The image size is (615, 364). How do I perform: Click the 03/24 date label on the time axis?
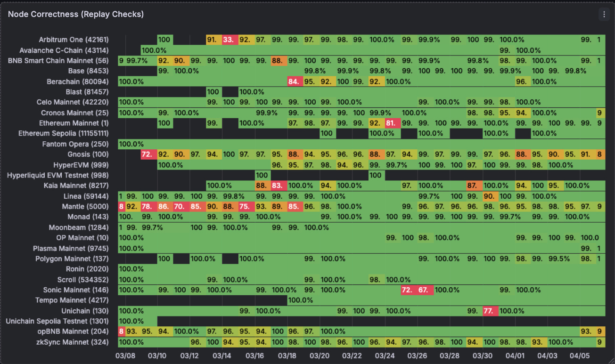[385, 355]
